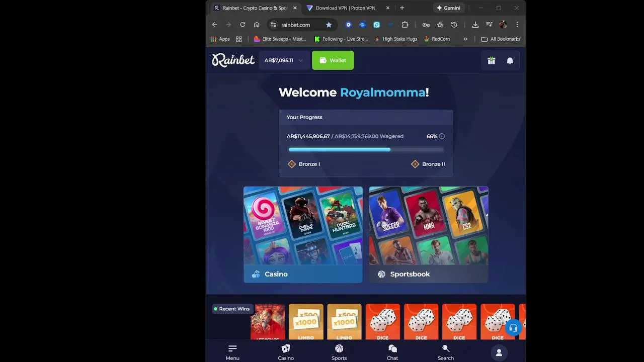
Task: Open the browser downloads icon
Action: pyautogui.click(x=475, y=25)
